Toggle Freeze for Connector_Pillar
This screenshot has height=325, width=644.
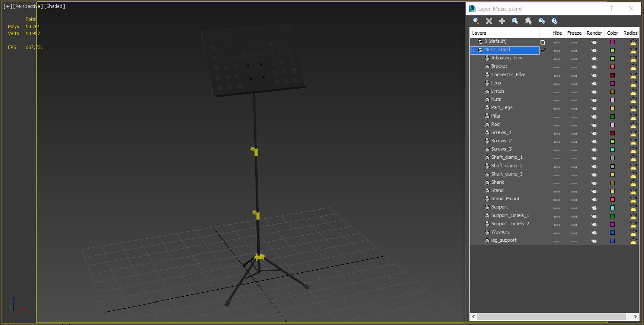coord(574,76)
